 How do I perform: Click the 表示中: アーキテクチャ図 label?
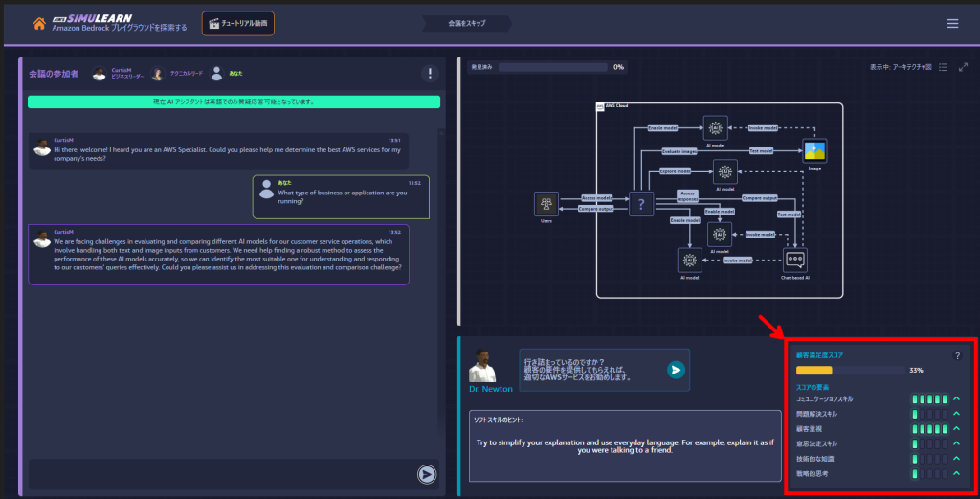coord(901,67)
